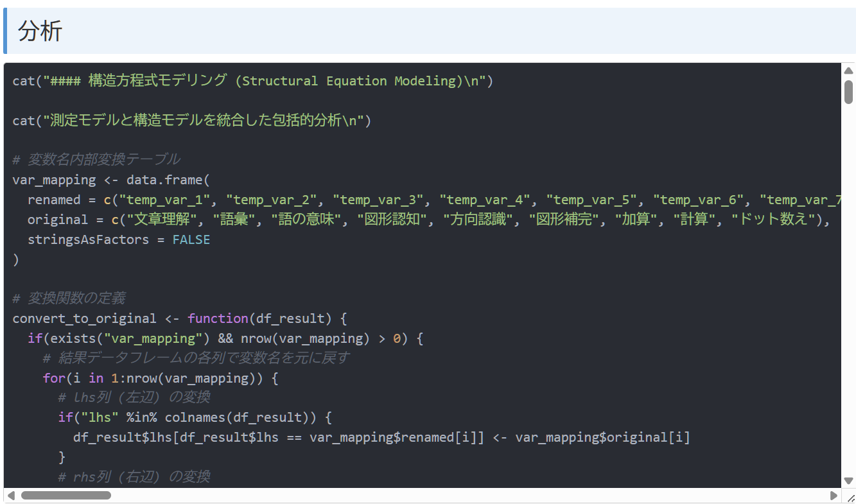Click the comment 変数名内部変換テーブル

click(103, 159)
